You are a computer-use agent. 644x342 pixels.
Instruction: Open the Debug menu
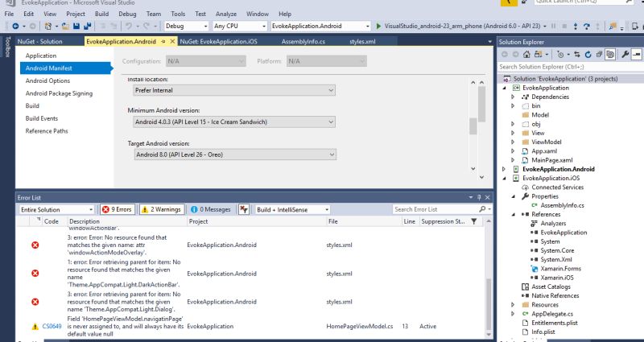click(x=127, y=14)
